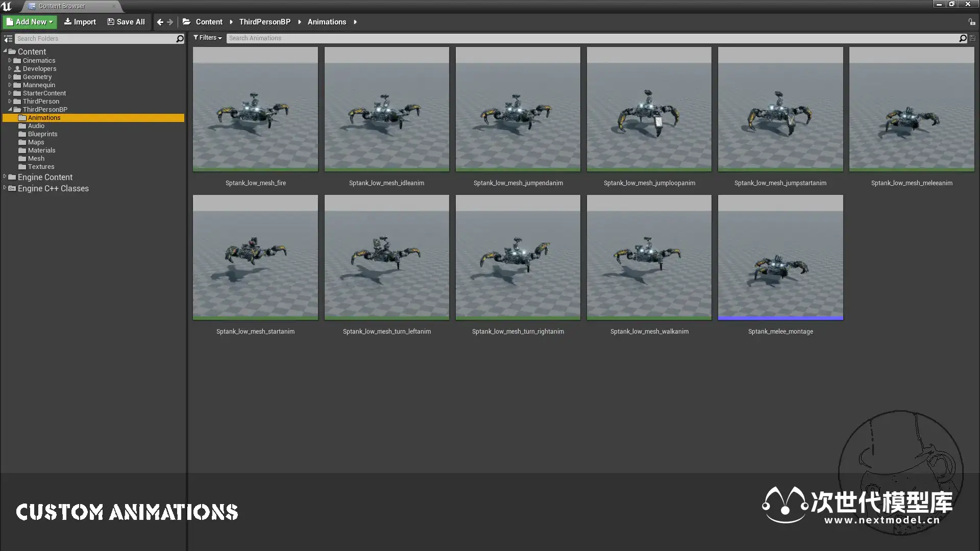Select the Sptank_melee_montage thumbnail
980x551 pixels.
pos(780,258)
